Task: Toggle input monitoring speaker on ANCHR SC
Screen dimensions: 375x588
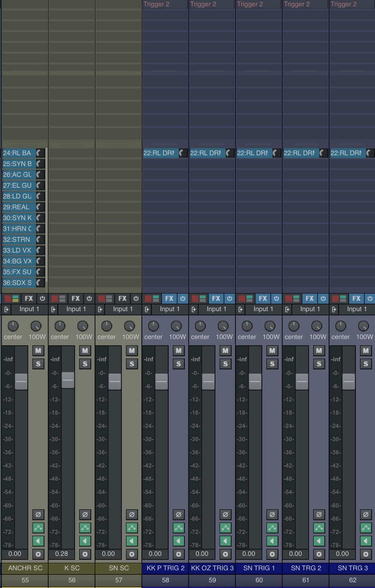Action: pyautogui.click(x=38, y=541)
